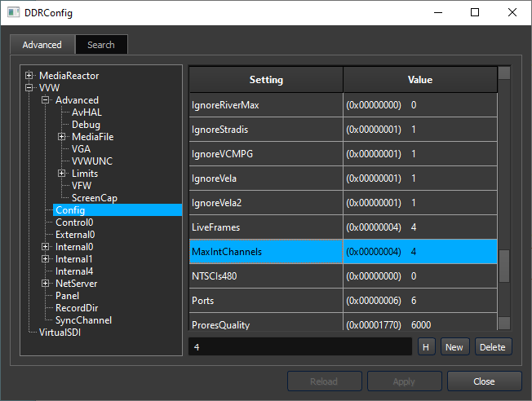Viewport: 532px width, 401px height.
Task: Select the Debug tree item
Action: point(86,125)
